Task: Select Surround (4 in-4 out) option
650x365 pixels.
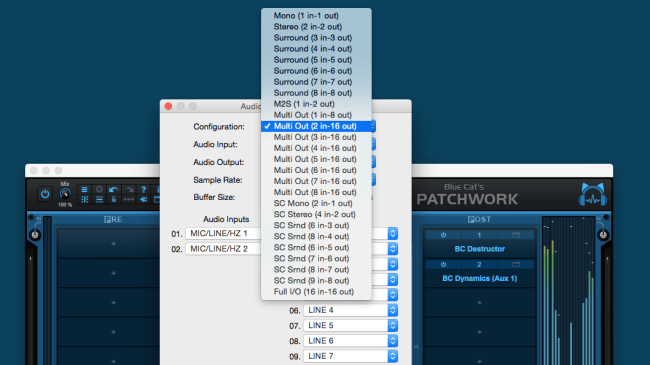Action: 316,49
